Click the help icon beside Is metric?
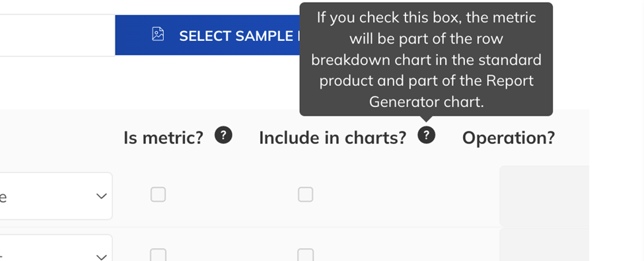This screenshot has width=644, height=261. (223, 135)
